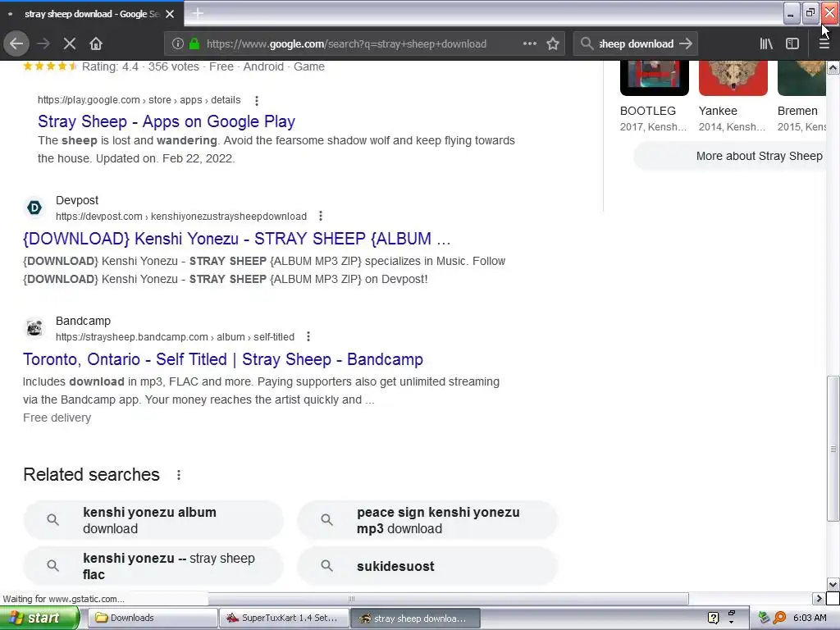Click the horizontal scrollbar right arrow
Image resolution: width=840 pixels, height=630 pixels.
(x=819, y=598)
